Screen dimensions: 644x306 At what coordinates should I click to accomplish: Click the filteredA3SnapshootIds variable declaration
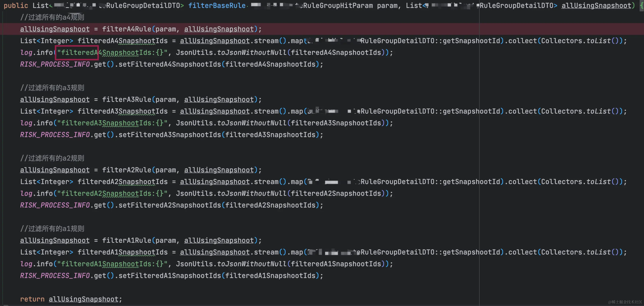point(122,111)
